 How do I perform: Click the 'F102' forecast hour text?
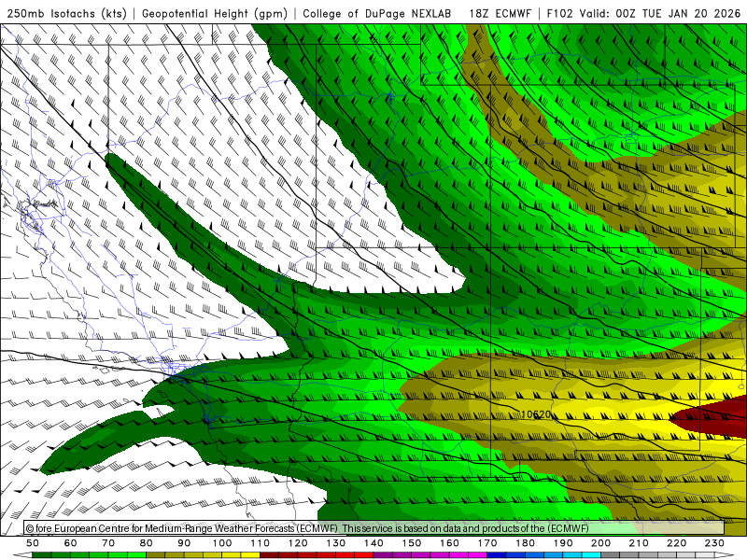559,13
